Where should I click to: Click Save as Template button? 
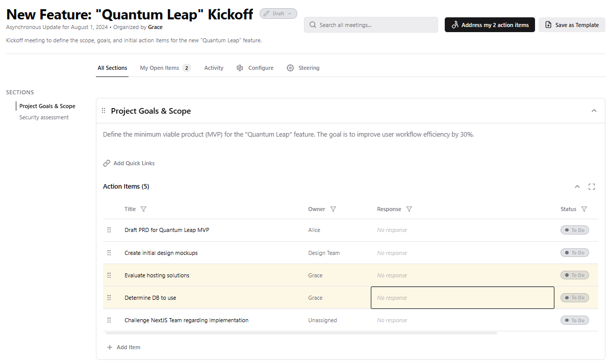coord(571,25)
